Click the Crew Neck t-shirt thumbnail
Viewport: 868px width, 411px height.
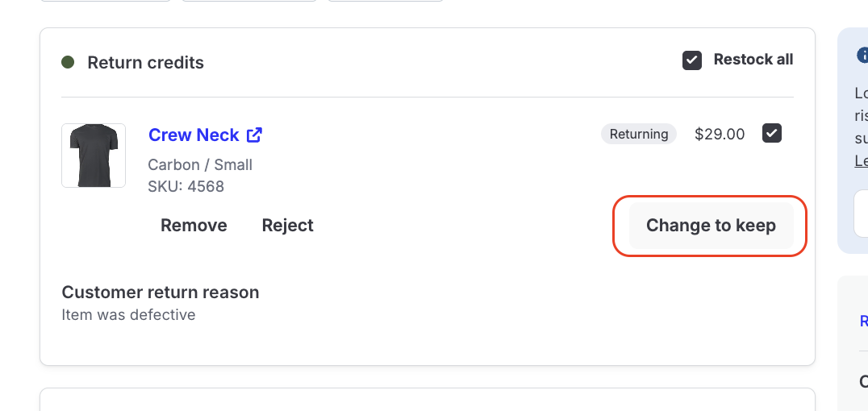coord(94,156)
